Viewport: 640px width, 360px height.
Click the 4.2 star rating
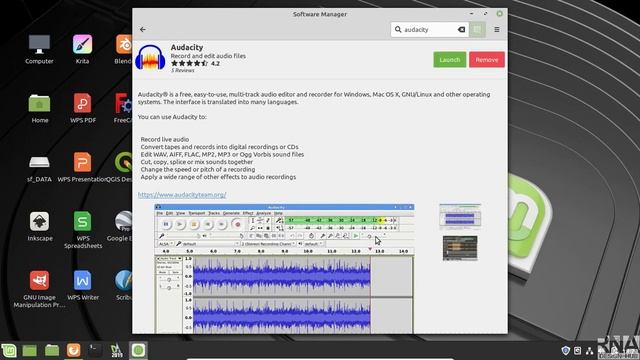point(195,63)
